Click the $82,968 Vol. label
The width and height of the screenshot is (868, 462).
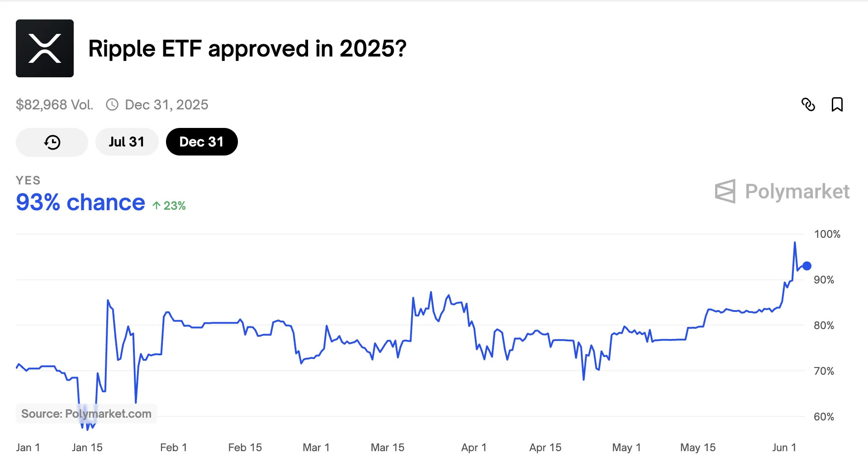pyautogui.click(x=54, y=104)
